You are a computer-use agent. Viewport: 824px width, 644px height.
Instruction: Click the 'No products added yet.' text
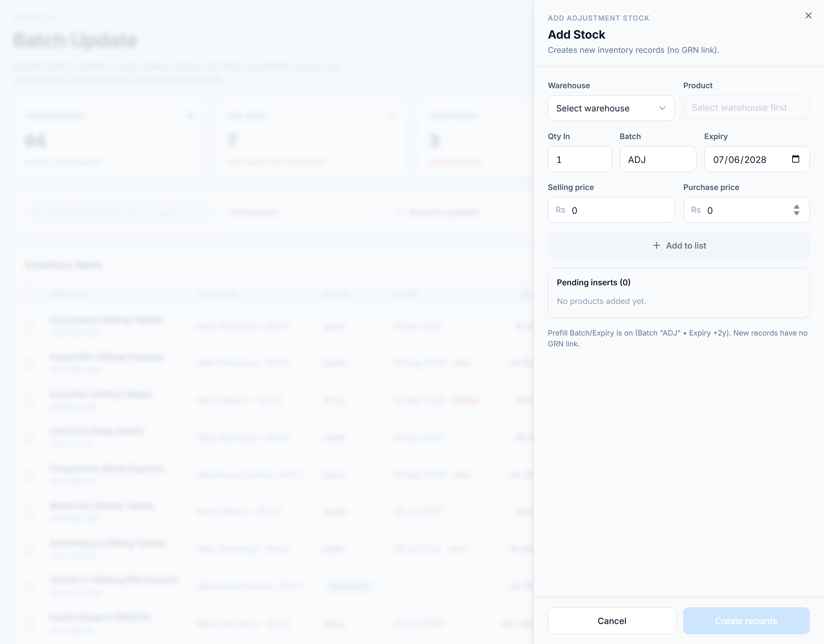click(x=601, y=301)
